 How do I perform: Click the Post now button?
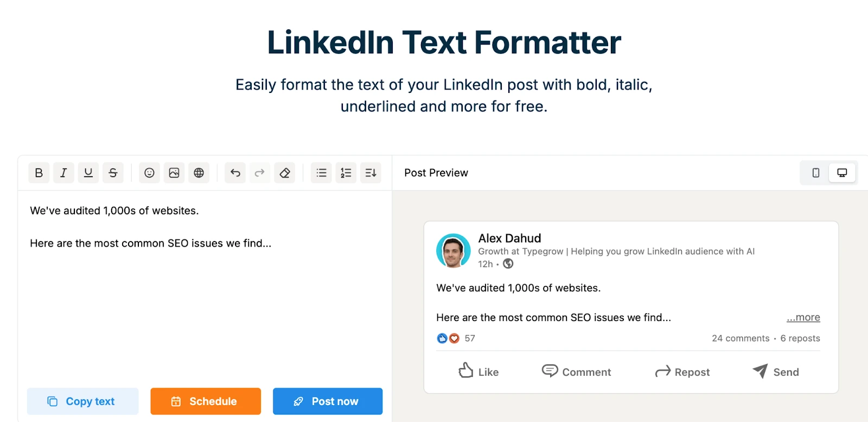328,401
